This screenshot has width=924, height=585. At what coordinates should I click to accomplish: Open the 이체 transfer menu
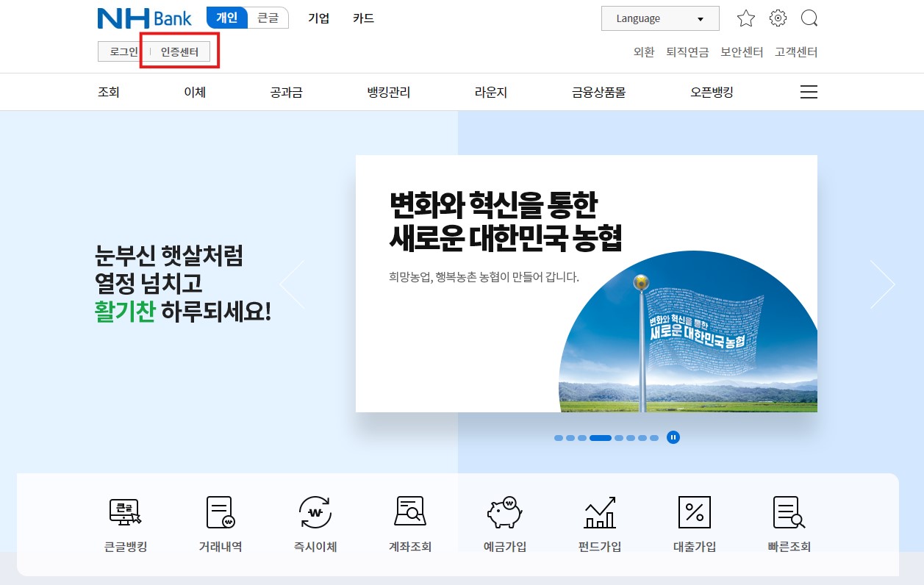194,92
